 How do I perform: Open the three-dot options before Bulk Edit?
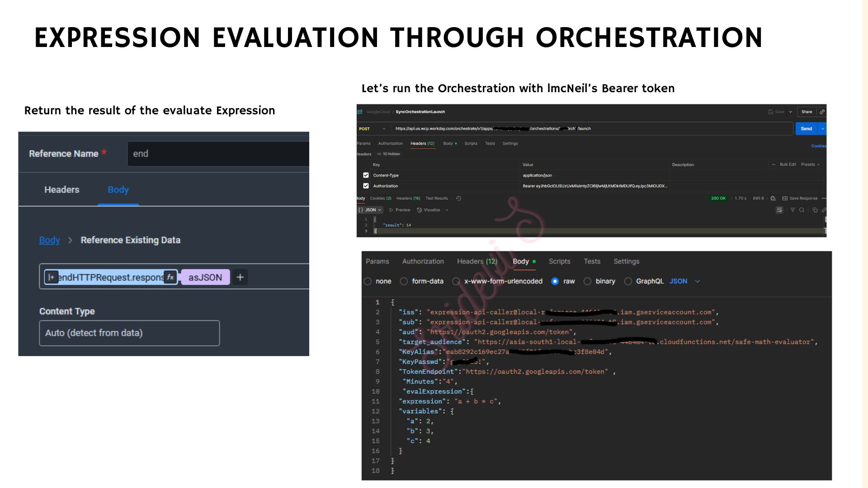(x=774, y=164)
